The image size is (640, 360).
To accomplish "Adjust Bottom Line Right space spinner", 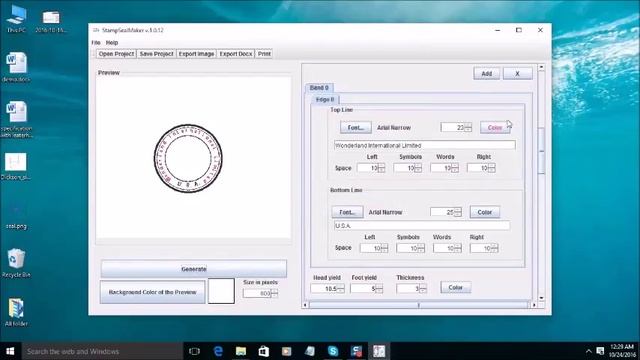I will click(x=484, y=248).
